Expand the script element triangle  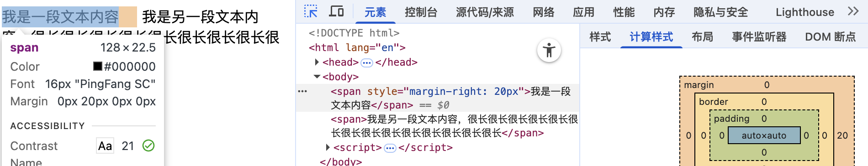pyautogui.click(x=328, y=147)
